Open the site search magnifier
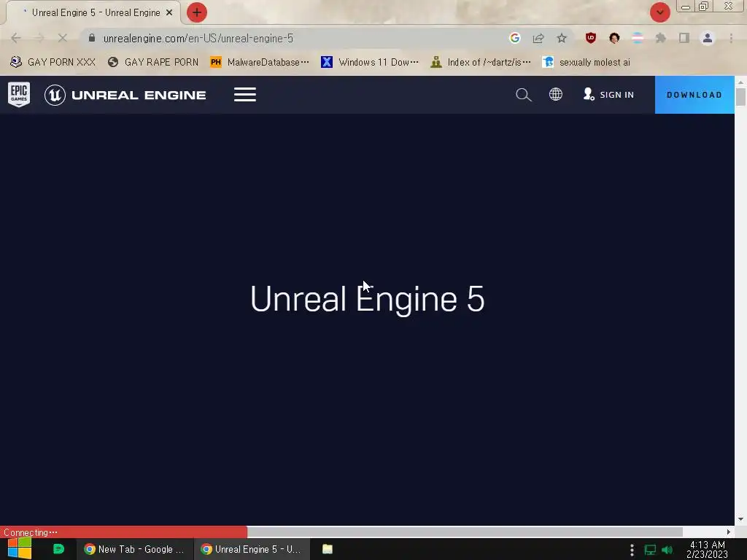This screenshot has width=747, height=560. (x=523, y=95)
